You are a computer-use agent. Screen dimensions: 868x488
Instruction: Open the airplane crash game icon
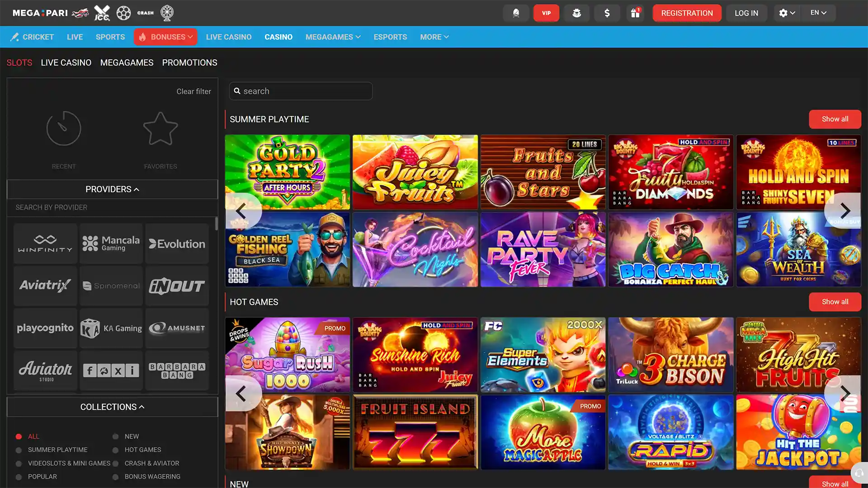pyautogui.click(x=80, y=13)
